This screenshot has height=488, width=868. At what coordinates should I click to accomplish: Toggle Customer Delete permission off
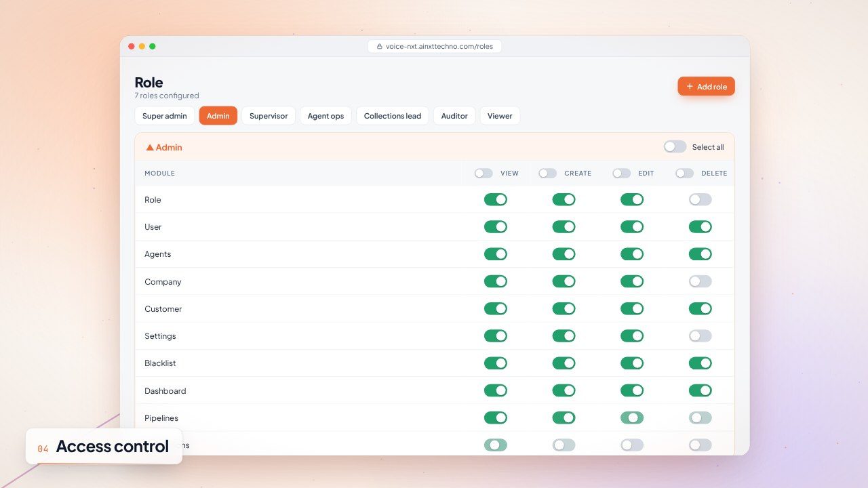pyautogui.click(x=701, y=308)
